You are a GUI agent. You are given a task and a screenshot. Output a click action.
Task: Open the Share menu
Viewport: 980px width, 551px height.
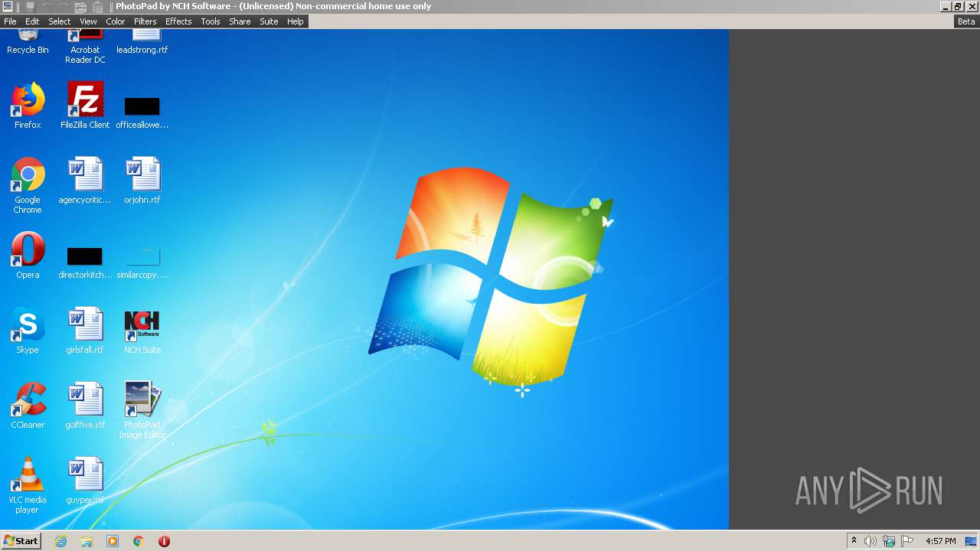pyautogui.click(x=240, y=21)
